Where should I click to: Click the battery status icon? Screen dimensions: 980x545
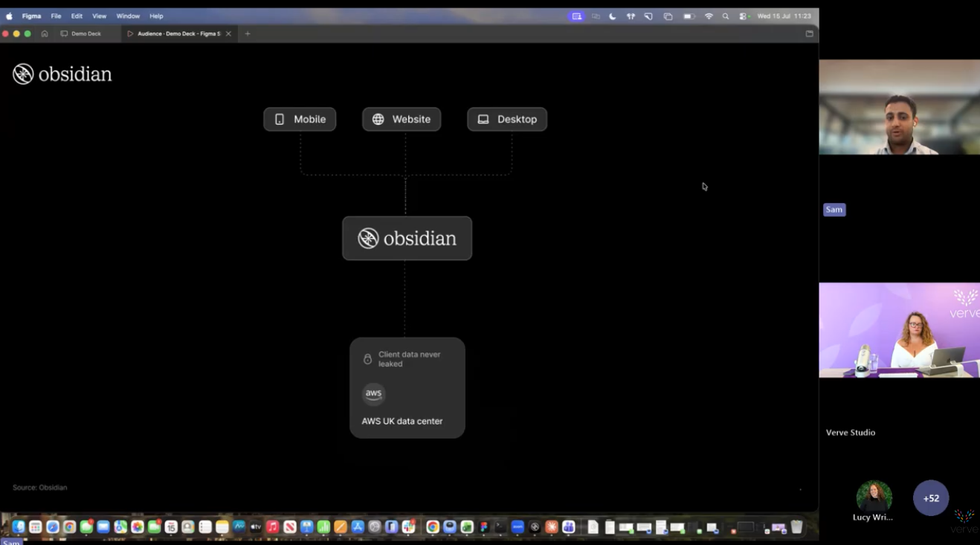(x=689, y=16)
